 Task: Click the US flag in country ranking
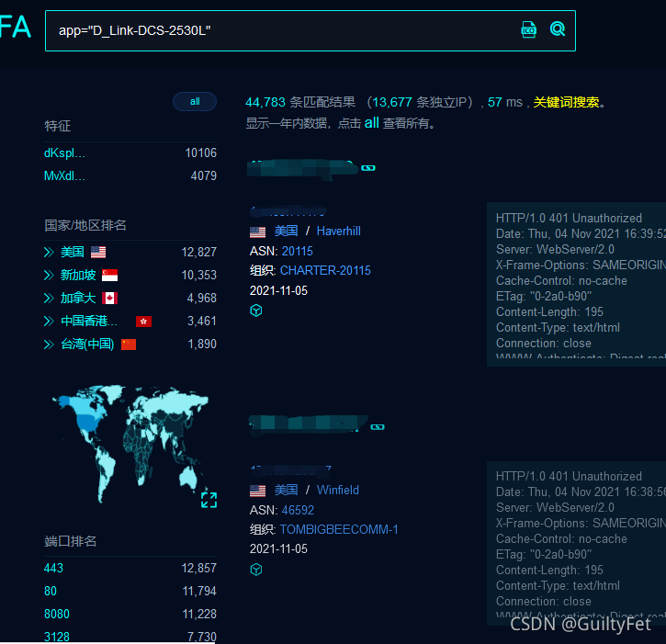point(98,252)
